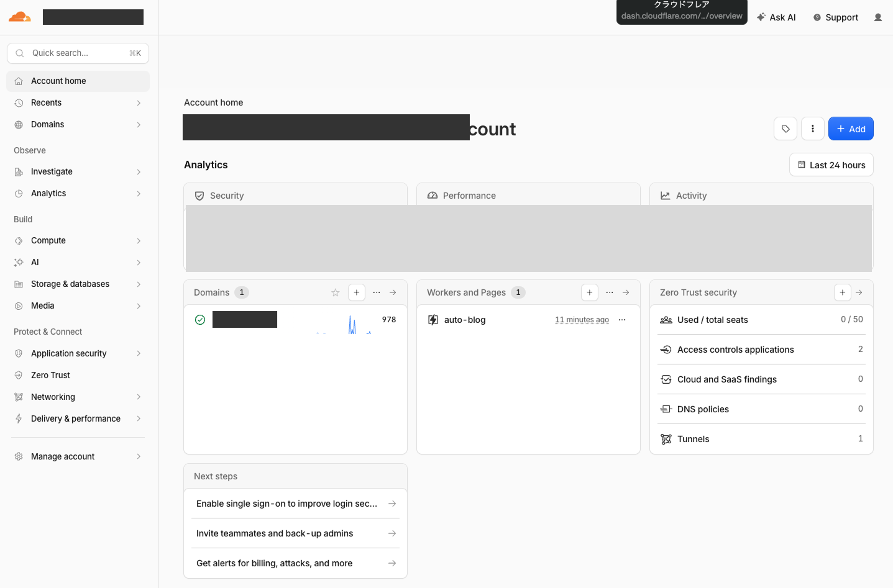This screenshot has height=588, width=893.
Task: Click the 'Account home' breadcrumb text
Action: 214,102
